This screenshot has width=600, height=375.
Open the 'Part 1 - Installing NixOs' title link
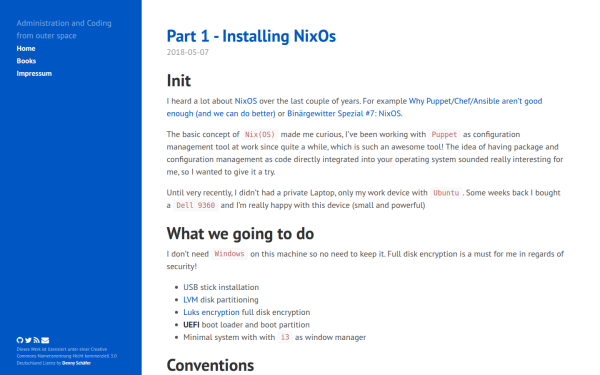click(251, 36)
